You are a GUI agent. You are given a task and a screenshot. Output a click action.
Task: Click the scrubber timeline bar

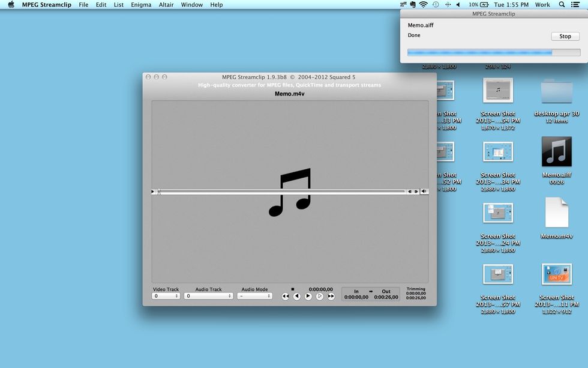tap(281, 192)
